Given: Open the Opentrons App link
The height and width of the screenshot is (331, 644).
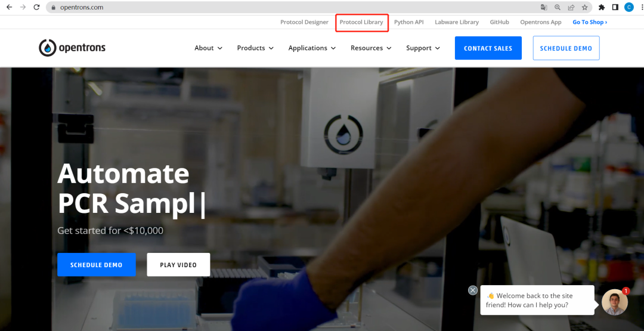Looking at the screenshot, I should point(540,22).
